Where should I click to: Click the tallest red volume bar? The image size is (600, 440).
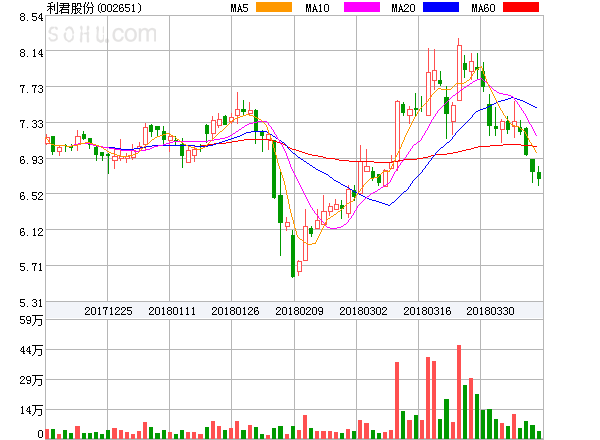459,392
